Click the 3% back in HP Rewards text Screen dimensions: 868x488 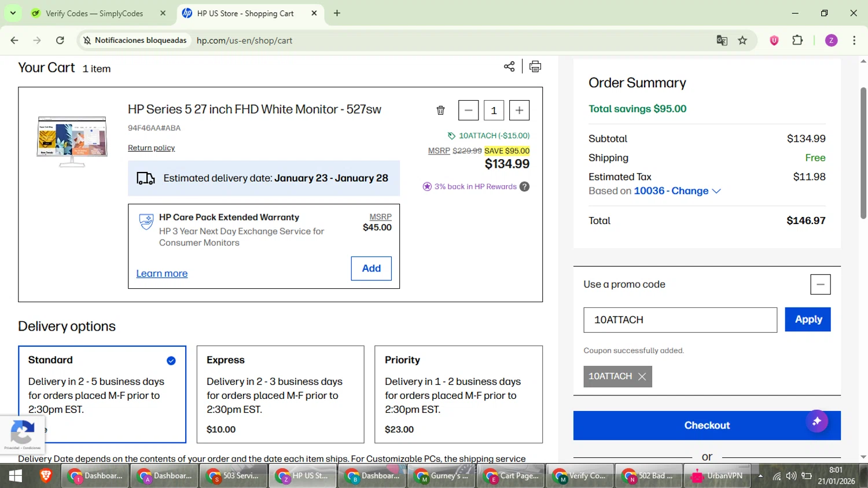(476, 186)
